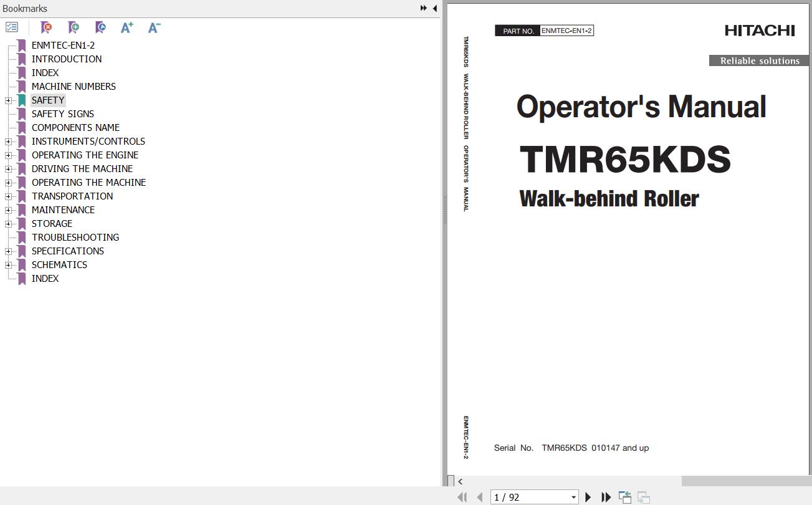Click the greyed-out next view icon
The image size is (812, 505).
click(643, 497)
